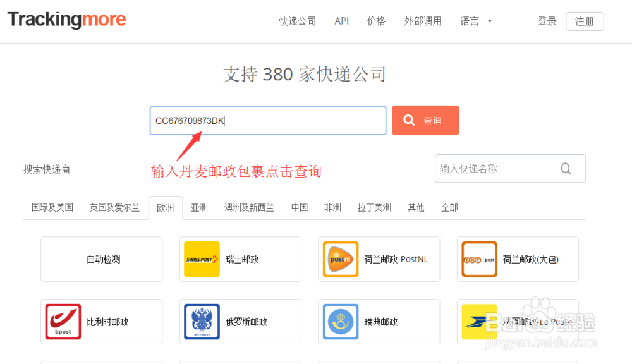Click the PostNL 荷兰邮政 logo icon
Screen dimensions: 632x364
point(340,259)
